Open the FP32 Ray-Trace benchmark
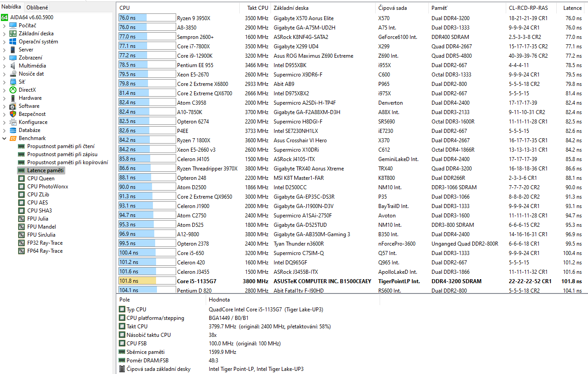588x374 pixels. (45, 243)
